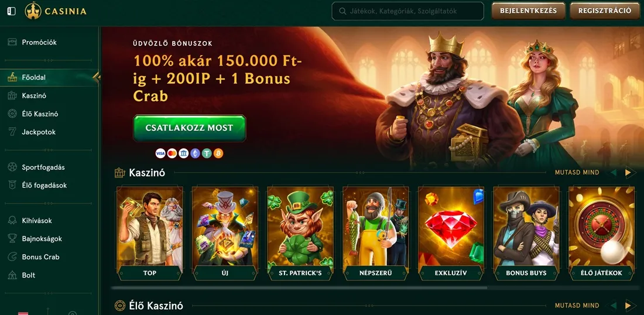The image size is (644, 315).
Task: Select Sportfogadás ball icon
Action: [12, 167]
